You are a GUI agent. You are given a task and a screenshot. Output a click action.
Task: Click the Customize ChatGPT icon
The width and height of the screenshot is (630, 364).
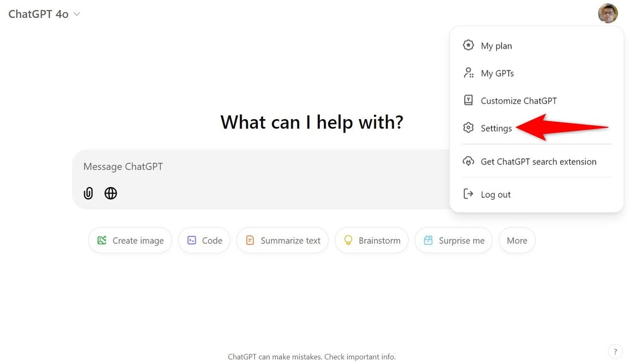pyautogui.click(x=468, y=100)
